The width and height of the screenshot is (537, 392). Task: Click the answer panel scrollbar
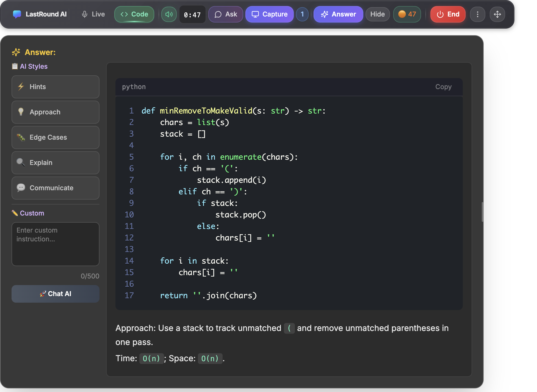tap(482, 212)
